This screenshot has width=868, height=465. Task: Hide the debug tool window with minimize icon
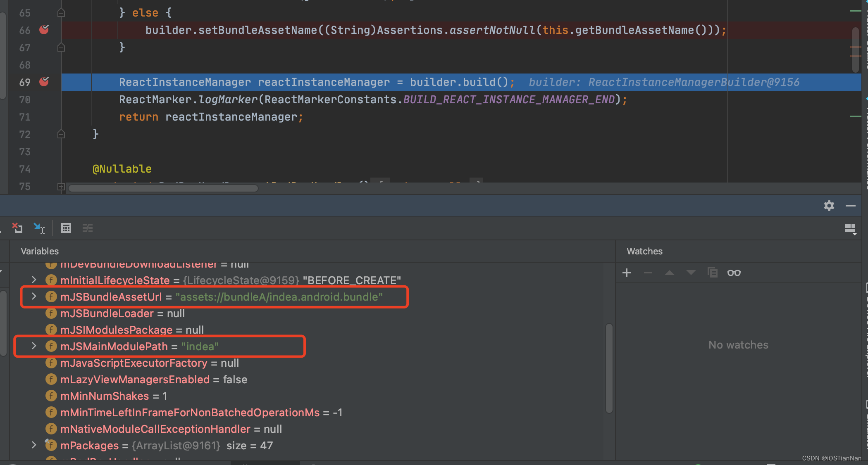click(851, 206)
